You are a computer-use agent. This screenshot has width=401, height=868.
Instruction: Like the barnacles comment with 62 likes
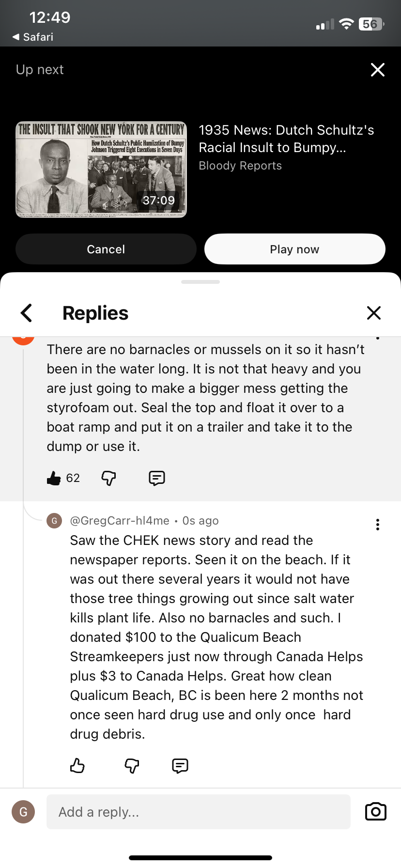click(54, 478)
